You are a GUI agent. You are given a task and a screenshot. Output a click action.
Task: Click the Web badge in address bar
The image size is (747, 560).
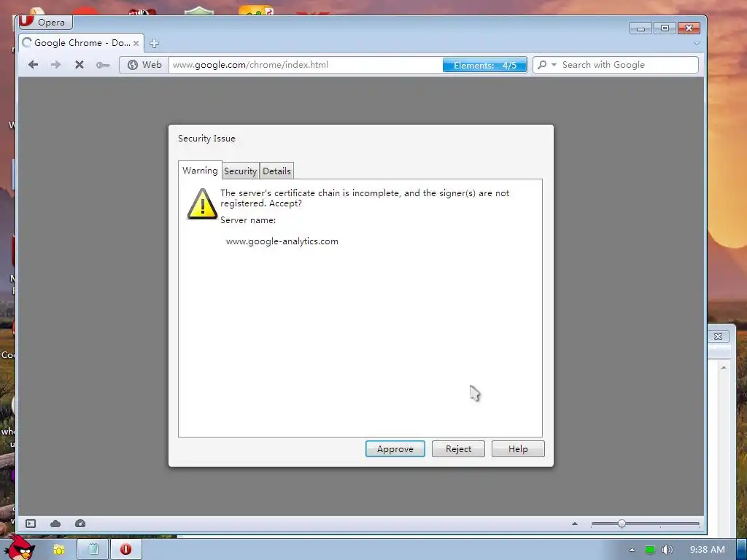coord(144,65)
